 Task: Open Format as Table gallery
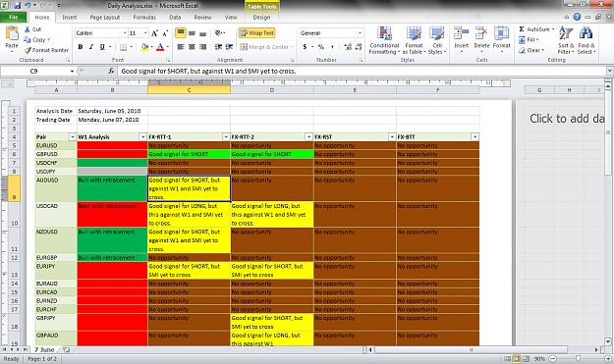[x=414, y=40]
